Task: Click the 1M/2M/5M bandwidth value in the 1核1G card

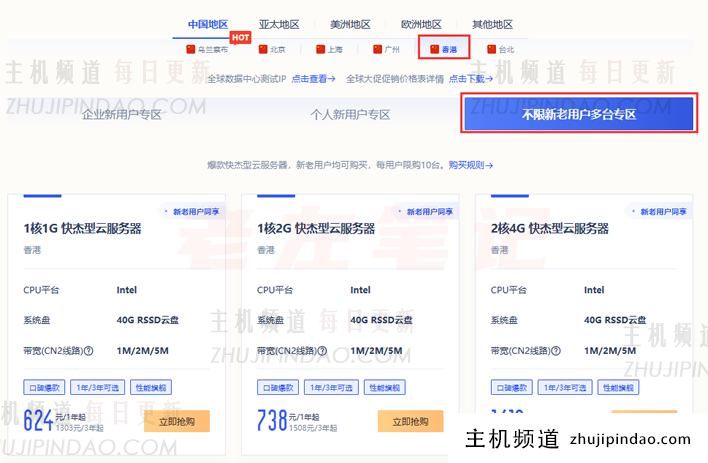Action: [x=143, y=351]
